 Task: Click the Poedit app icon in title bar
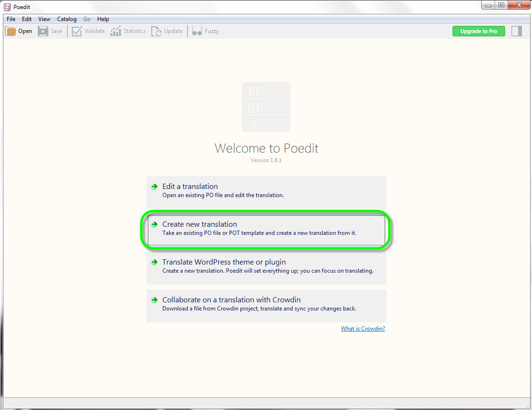[7, 7]
